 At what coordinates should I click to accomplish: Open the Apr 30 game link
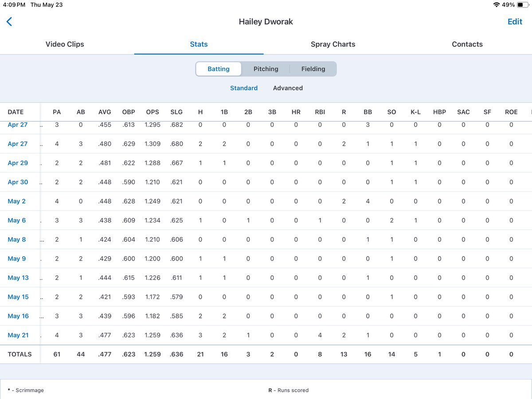click(x=18, y=182)
